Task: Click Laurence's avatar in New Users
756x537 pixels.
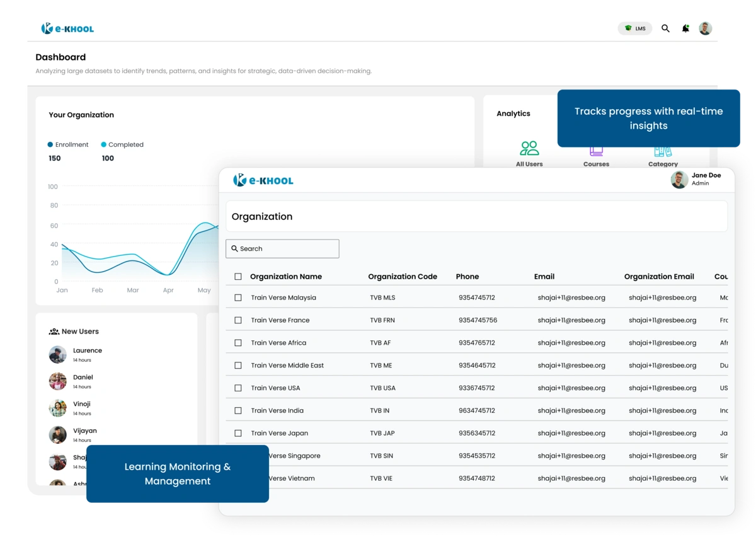Action: click(x=57, y=354)
